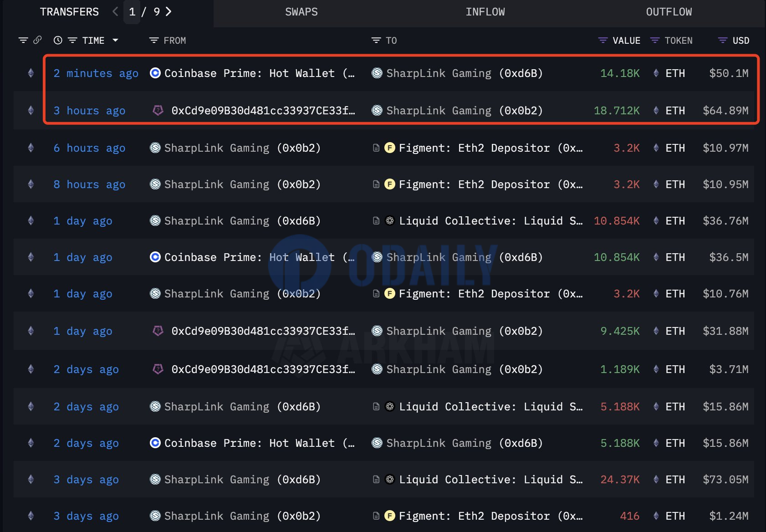
Task: Click Coinbase Prime icon in 2 days ago row
Action: point(155,443)
